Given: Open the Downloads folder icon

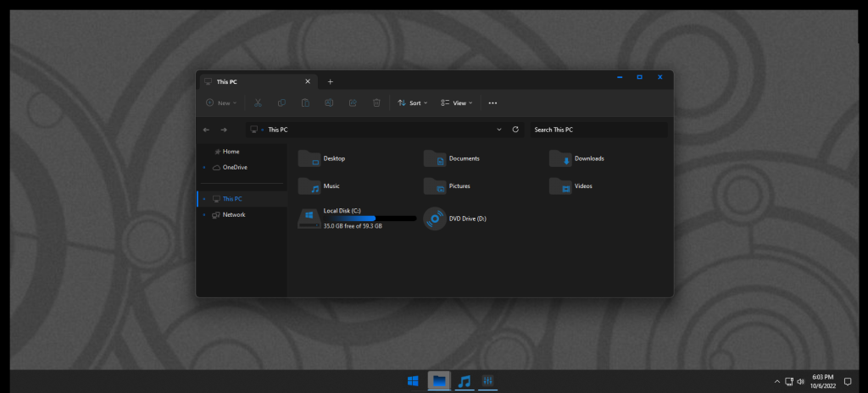Looking at the screenshot, I should tap(561, 158).
